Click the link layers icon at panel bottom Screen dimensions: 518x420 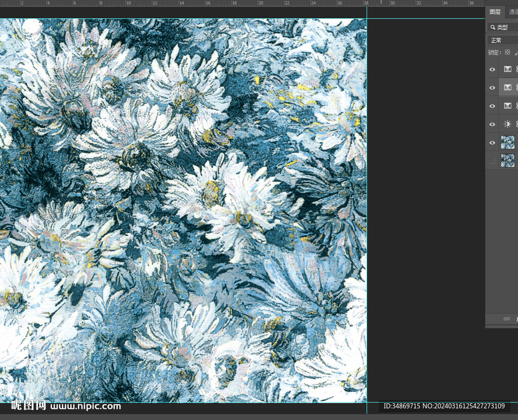click(x=506, y=319)
